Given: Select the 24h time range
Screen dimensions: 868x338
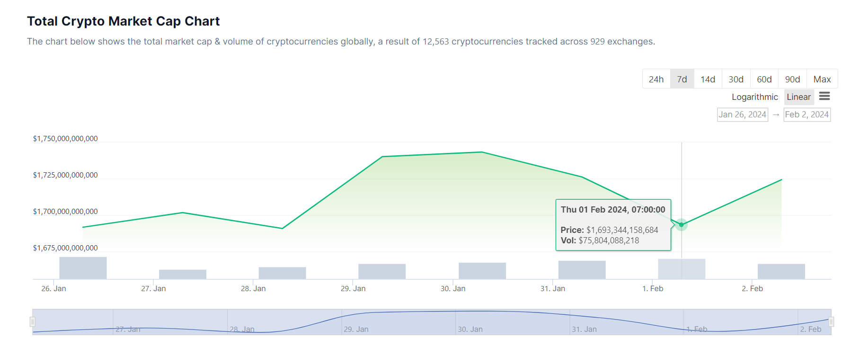Looking at the screenshot, I should pos(656,79).
